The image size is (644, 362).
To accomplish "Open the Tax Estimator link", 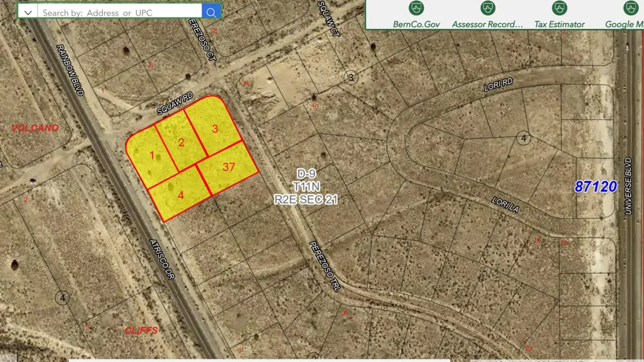I will click(x=559, y=23).
